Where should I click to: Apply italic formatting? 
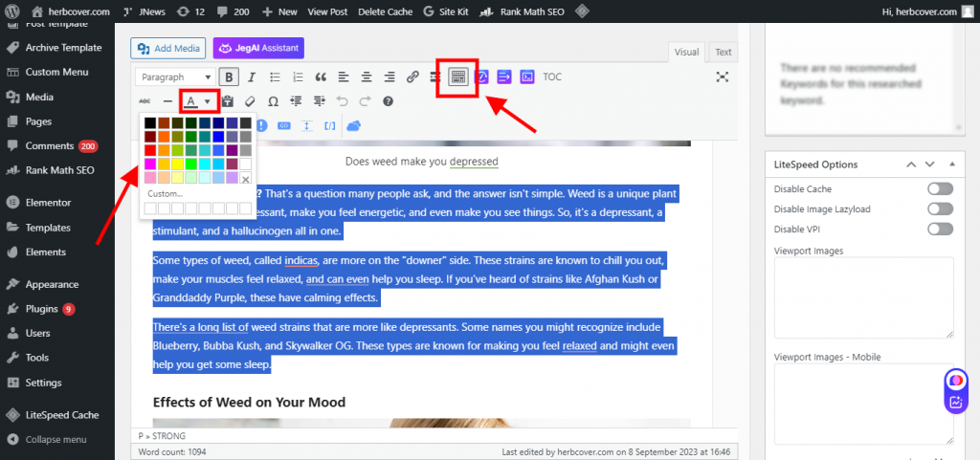(x=252, y=77)
